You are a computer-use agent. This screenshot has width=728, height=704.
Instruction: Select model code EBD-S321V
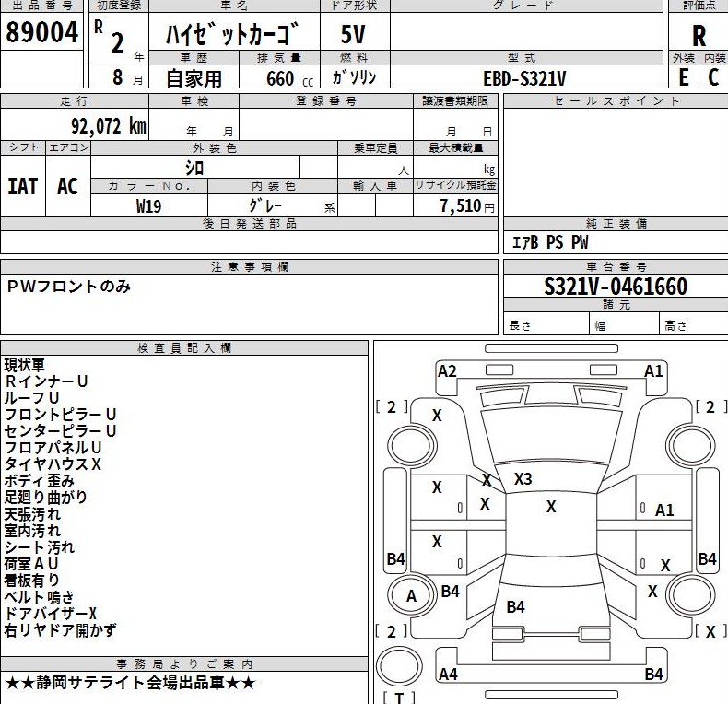(x=524, y=78)
